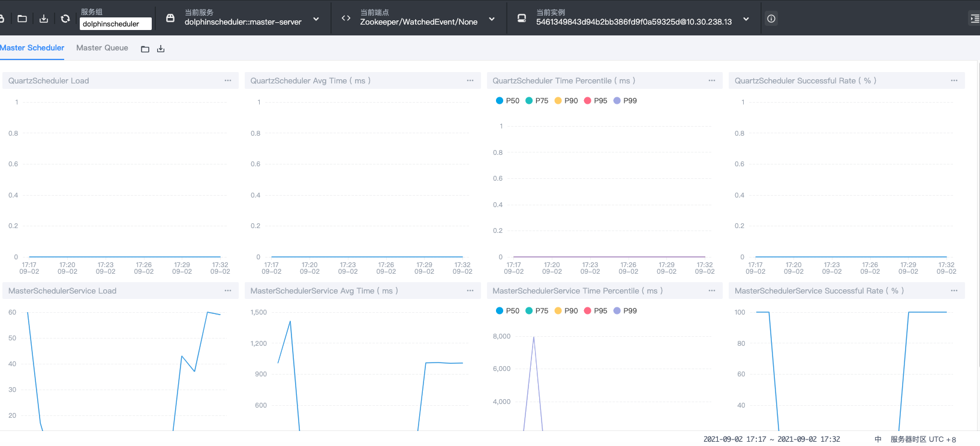Expand the 当前服务 service dropdown arrow
The height and width of the screenshot is (446, 980).
click(316, 19)
